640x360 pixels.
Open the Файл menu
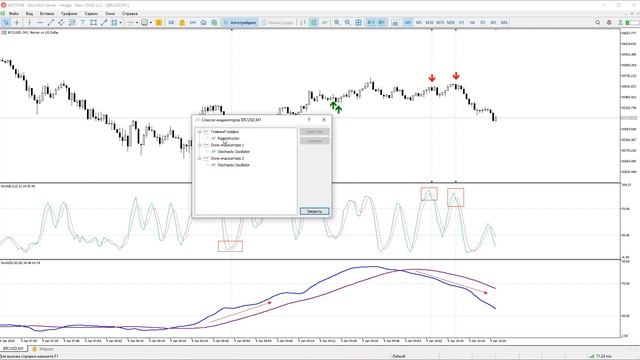tap(13, 13)
